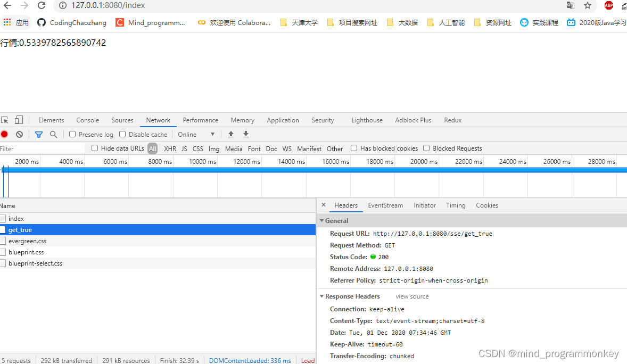The height and width of the screenshot is (364, 627).
Task: Open the 项目搜索网址 bookmark folder
Action: pos(352,23)
